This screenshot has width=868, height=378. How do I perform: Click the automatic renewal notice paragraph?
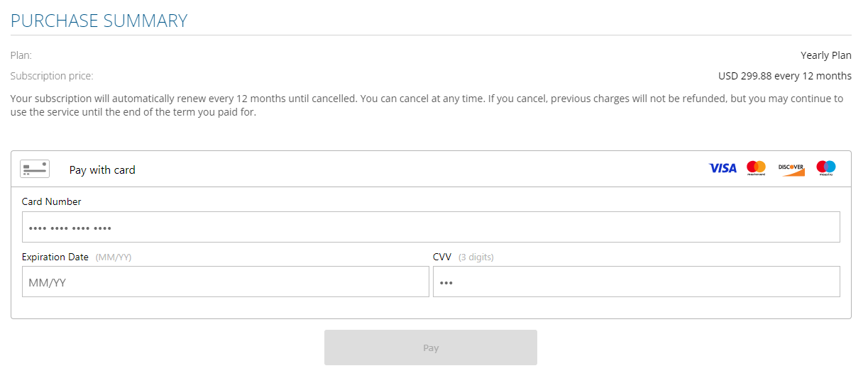[x=426, y=105]
